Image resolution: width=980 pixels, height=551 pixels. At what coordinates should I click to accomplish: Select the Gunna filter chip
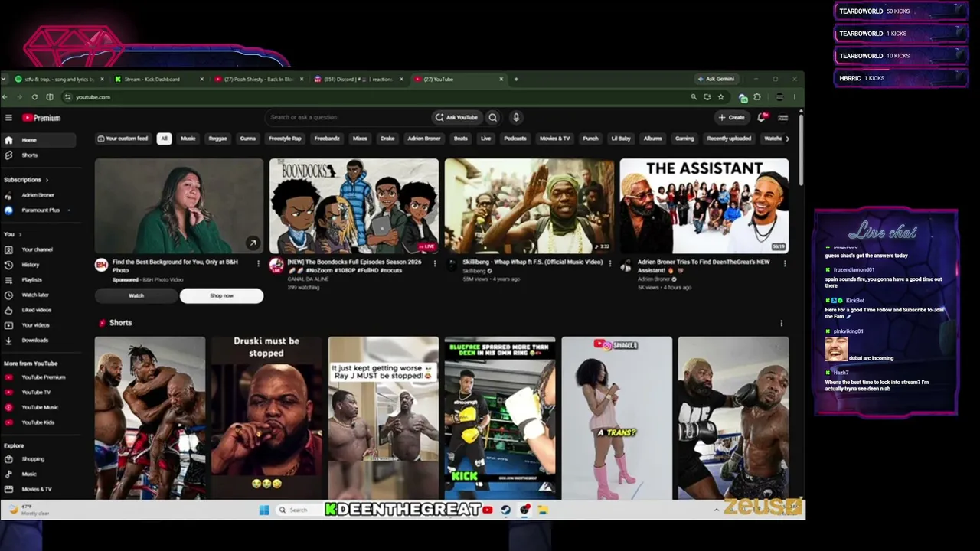pyautogui.click(x=248, y=139)
